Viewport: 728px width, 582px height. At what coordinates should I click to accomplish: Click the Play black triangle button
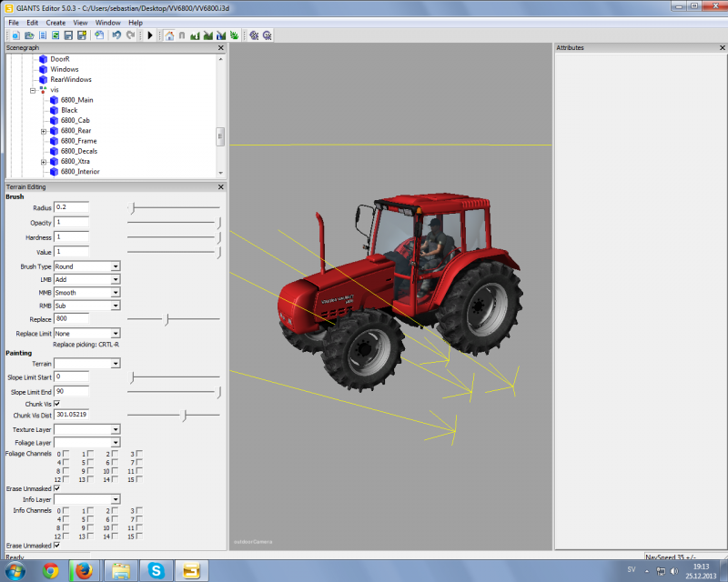tap(150, 35)
